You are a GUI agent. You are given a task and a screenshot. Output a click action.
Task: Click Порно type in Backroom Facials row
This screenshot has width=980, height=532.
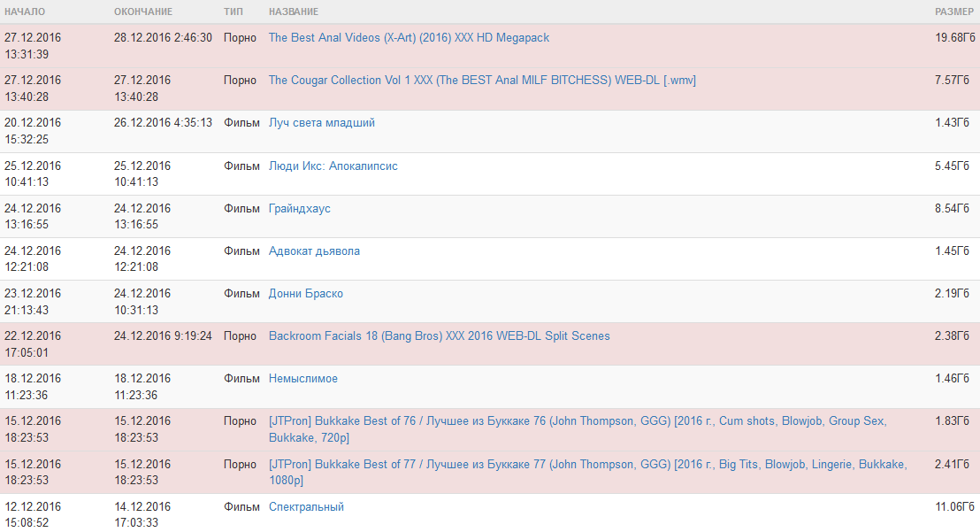point(240,335)
